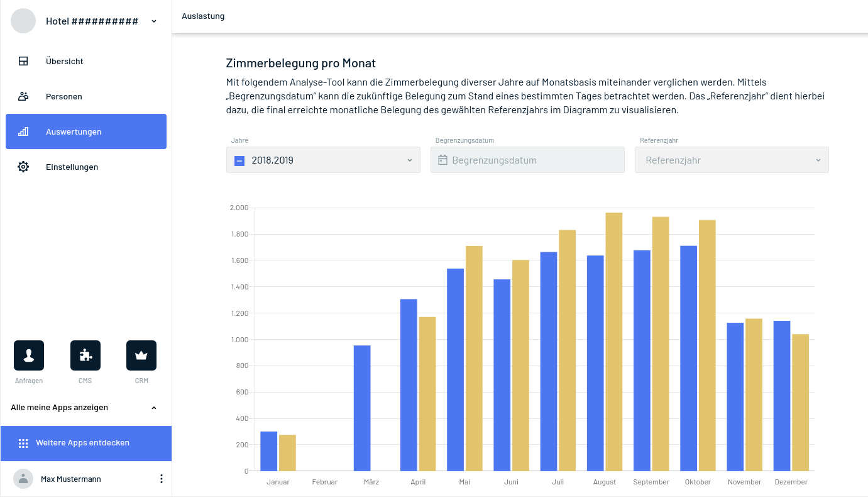Image resolution: width=868 pixels, height=497 pixels.
Task: Switch to the Auslastung tab
Action: 203,16
